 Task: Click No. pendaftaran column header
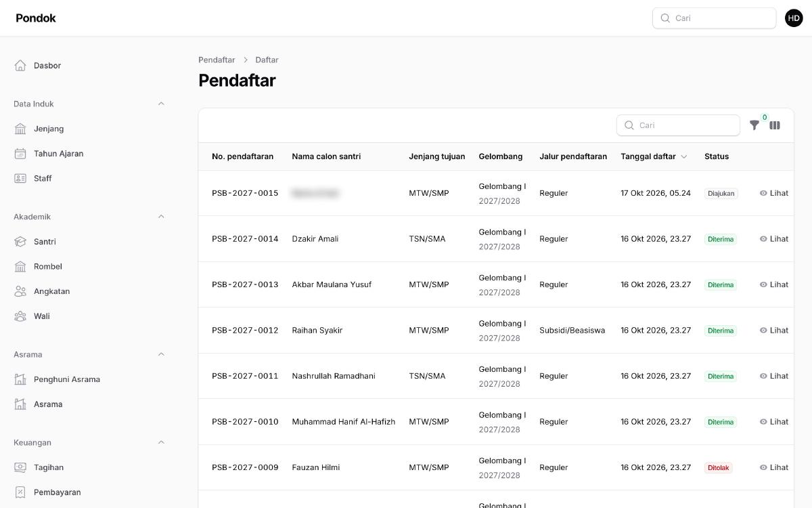click(242, 156)
